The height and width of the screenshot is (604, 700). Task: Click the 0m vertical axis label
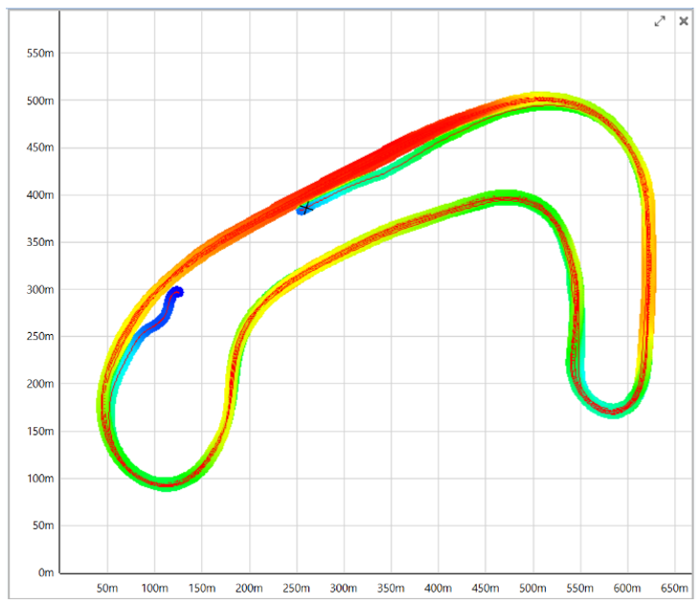pos(46,572)
